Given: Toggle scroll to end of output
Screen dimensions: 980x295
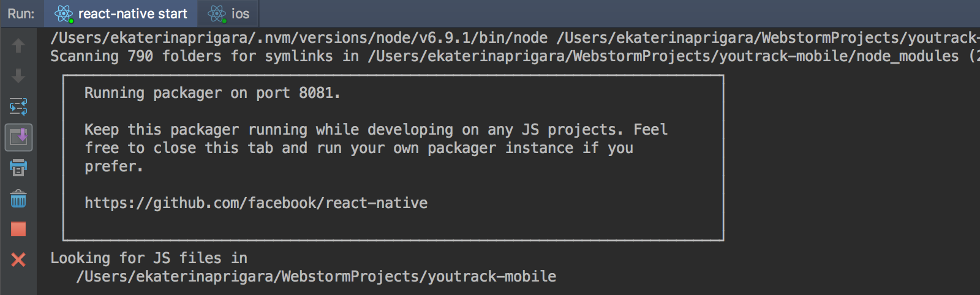Looking at the screenshot, I should pyautogui.click(x=18, y=137).
